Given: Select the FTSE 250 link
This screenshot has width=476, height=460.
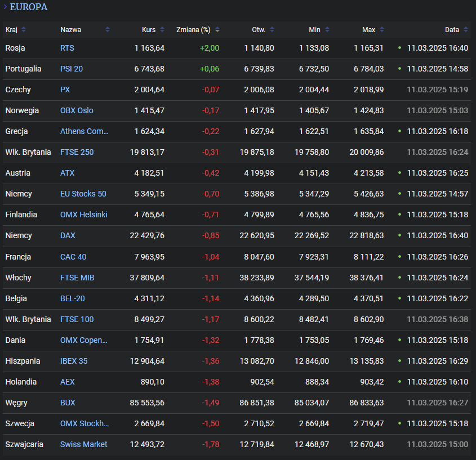Looking at the screenshot, I should tap(77, 153).
